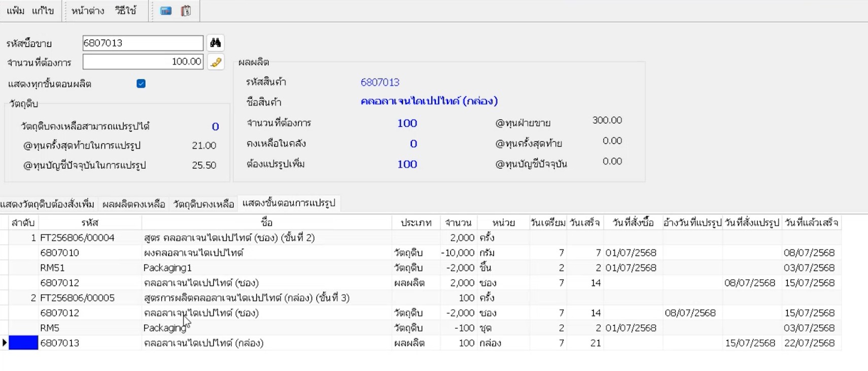Click the @ทุนฝ่ายขาย value 300.00
This screenshot has width=868, height=371.
tap(607, 120)
